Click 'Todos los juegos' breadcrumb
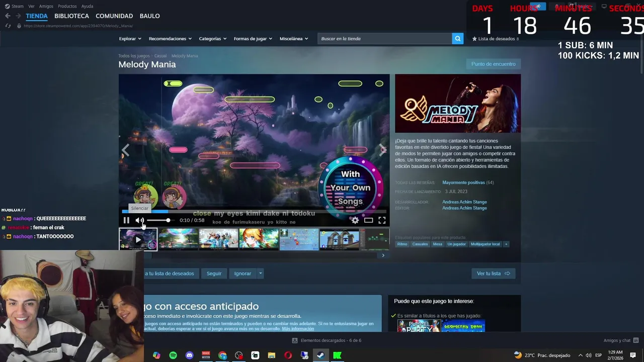This screenshot has height=362, width=644. 134,56
